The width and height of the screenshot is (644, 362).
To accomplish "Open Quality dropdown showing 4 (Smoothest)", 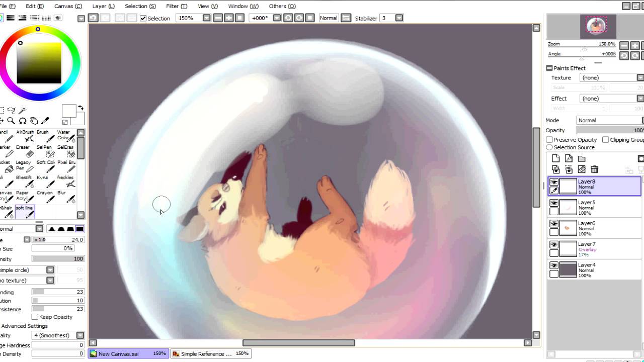I will pos(80,335).
